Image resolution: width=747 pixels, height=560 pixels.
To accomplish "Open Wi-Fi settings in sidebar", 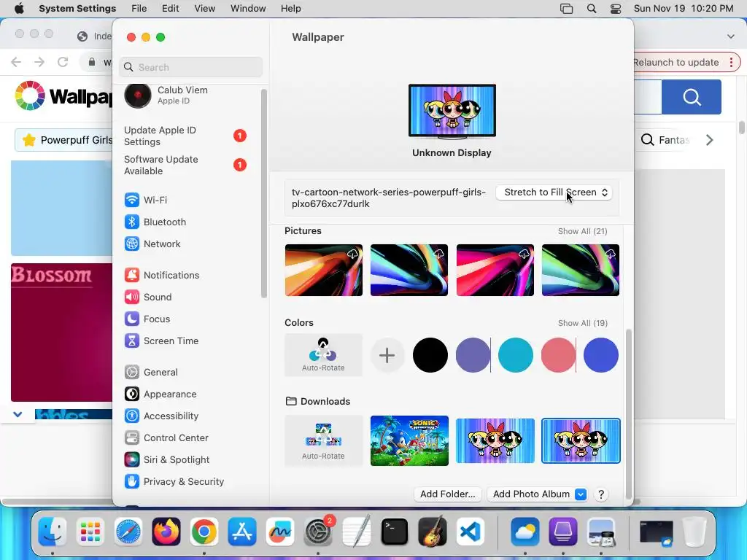I will coord(145,200).
